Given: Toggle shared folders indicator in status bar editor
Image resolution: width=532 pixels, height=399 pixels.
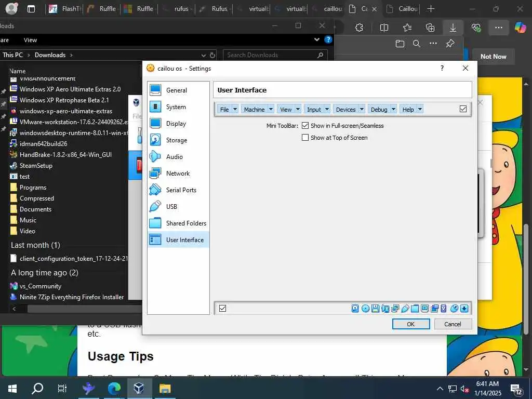Looking at the screenshot, I should pos(415,309).
